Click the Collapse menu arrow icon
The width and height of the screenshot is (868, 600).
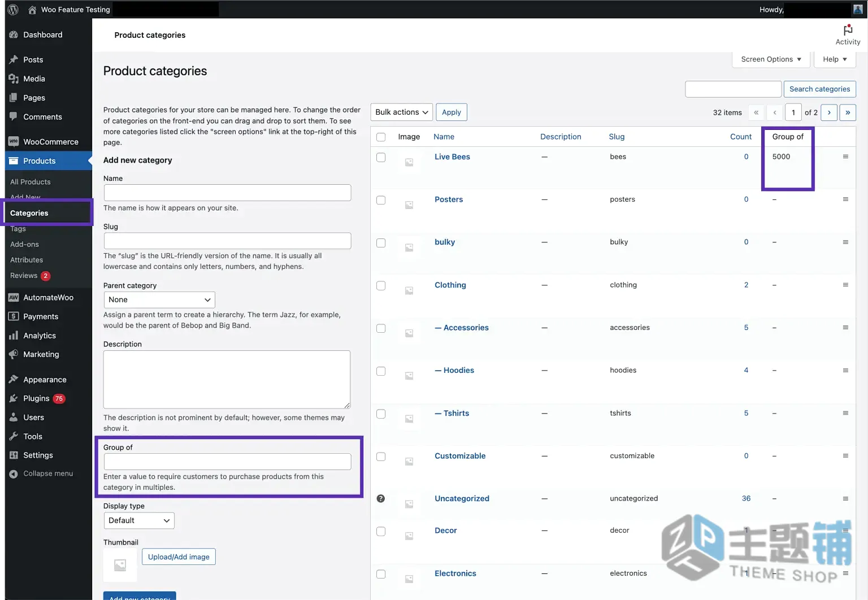tap(14, 474)
